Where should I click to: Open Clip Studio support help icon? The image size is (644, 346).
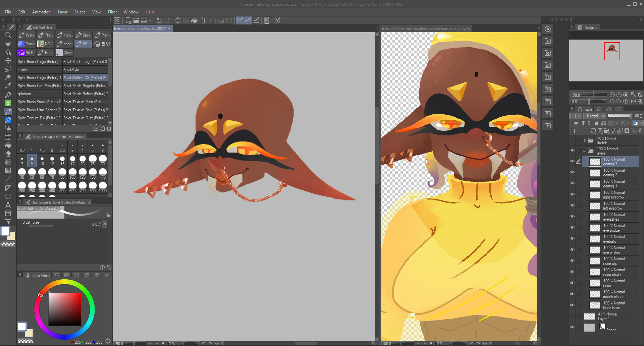click(x=277, y=20)
